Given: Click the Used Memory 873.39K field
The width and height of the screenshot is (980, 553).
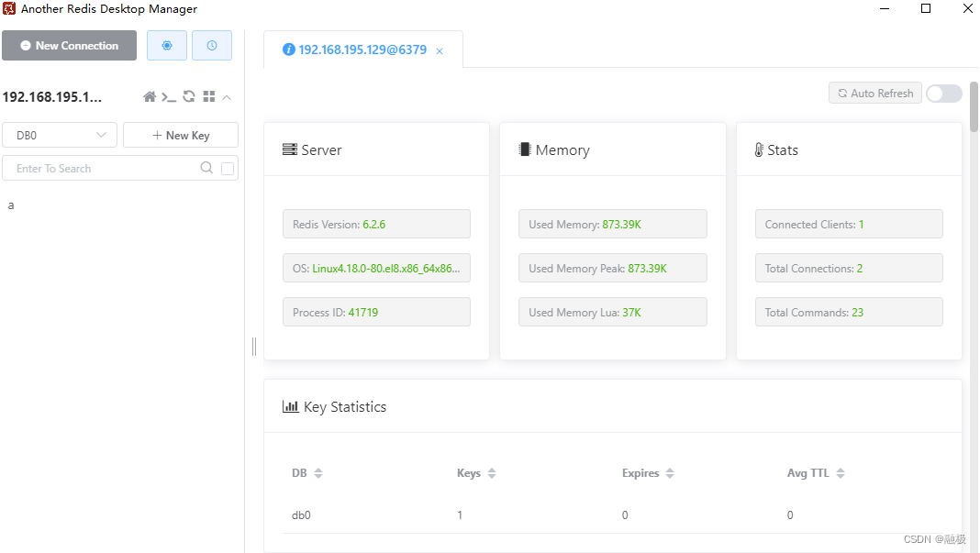Looking at the screenshot, I should point(613,224).
